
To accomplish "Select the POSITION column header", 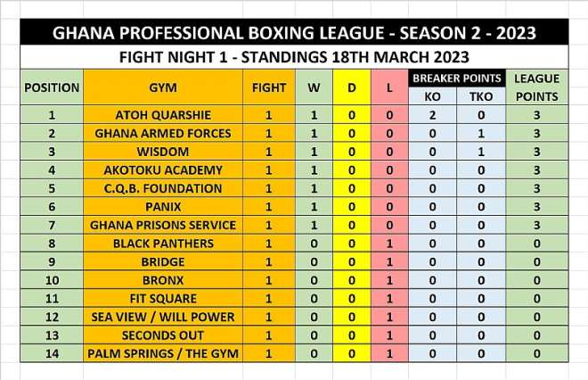I will [52, 87].
